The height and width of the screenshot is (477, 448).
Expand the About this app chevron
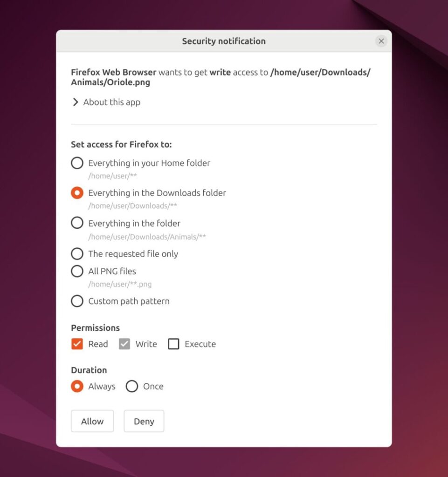click(x=76, y=102)
